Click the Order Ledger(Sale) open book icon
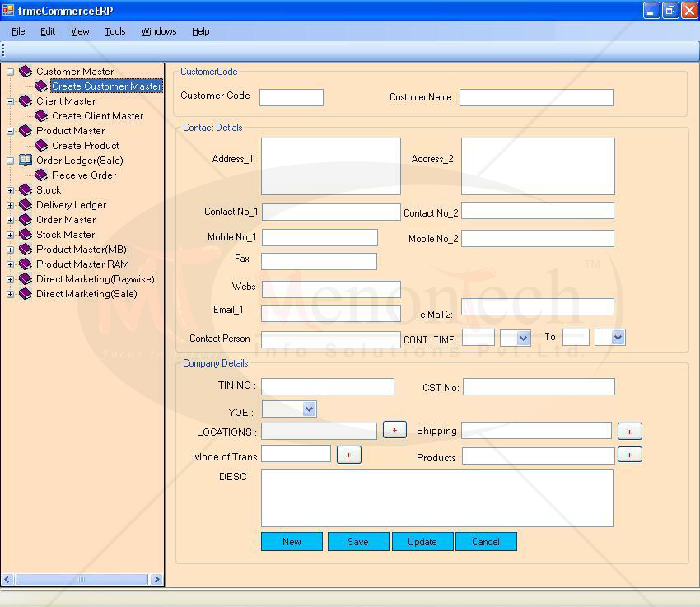Viewport: 700px width, 607px height. [26, 161]
